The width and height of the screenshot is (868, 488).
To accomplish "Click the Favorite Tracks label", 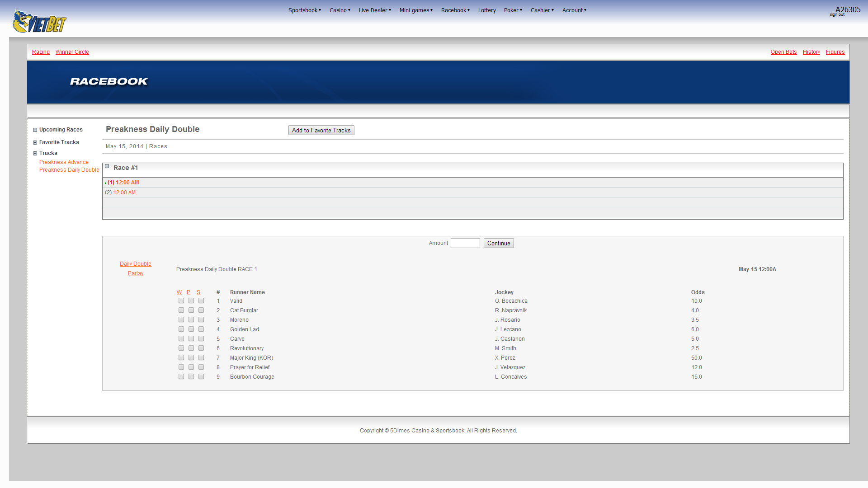I will point(59,142).
